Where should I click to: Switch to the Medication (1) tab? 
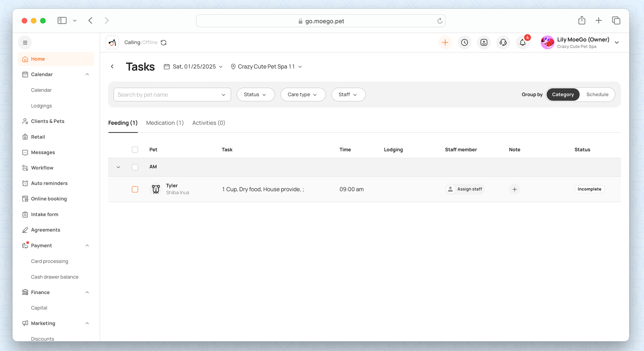coord(165,123)
